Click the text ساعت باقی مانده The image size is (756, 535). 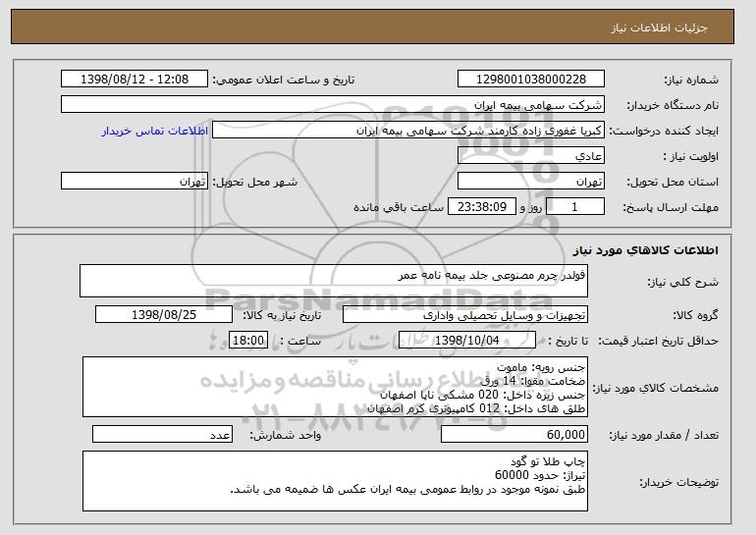point(399,207)
